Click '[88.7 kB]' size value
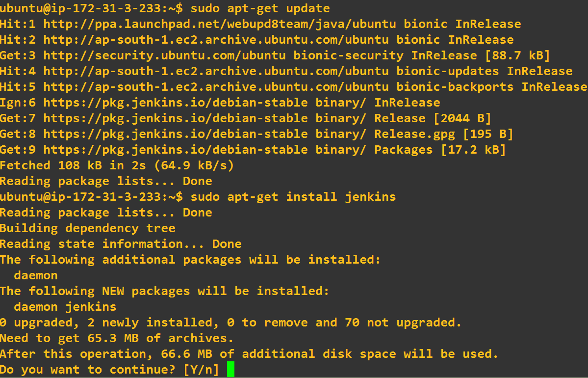Viewport: 588px width, 378px height. [x=517, y=55]
